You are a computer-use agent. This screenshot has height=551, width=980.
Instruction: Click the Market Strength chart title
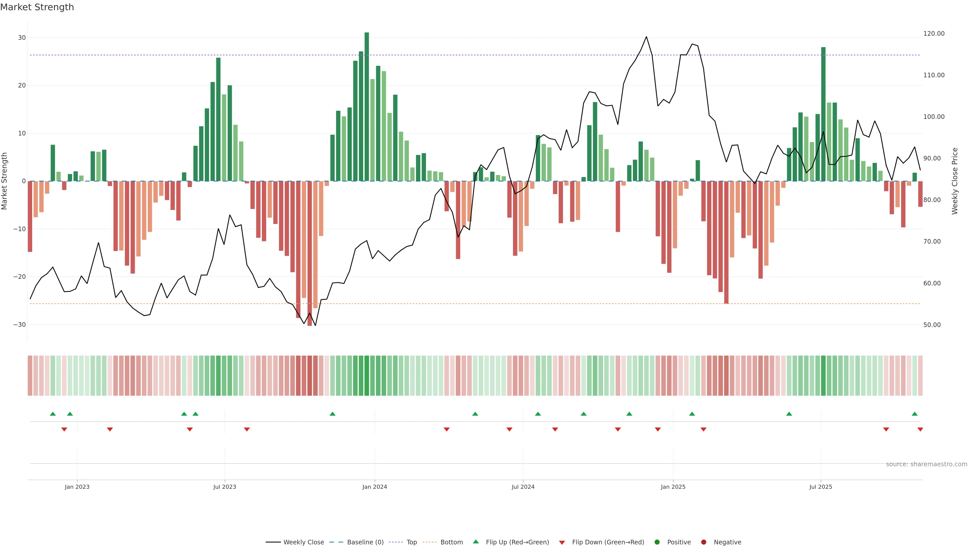37,7
